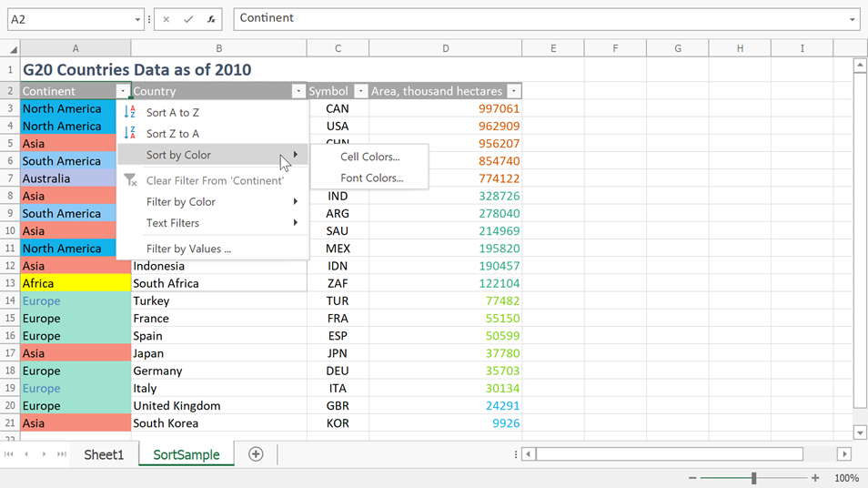This screenshot has width=868, height=488.
Task: Go to first sheet tab arrow
Action: pos(9,454)
